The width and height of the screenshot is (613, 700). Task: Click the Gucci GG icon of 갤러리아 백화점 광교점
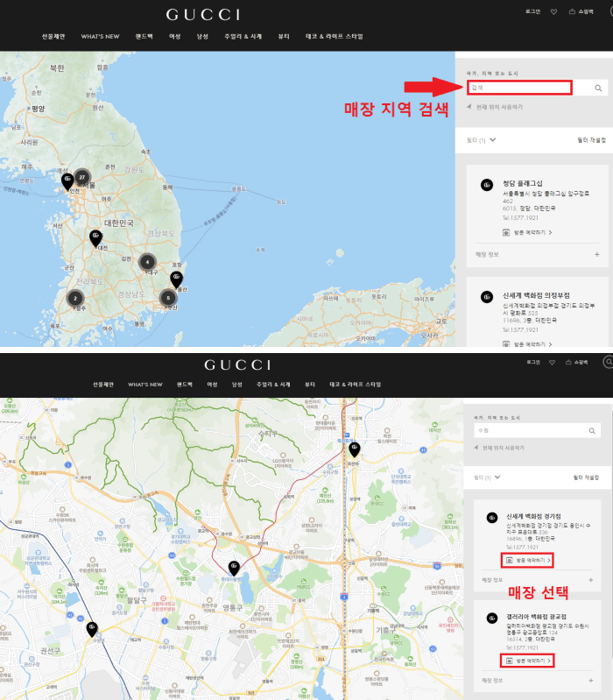(x=492, y=619)
